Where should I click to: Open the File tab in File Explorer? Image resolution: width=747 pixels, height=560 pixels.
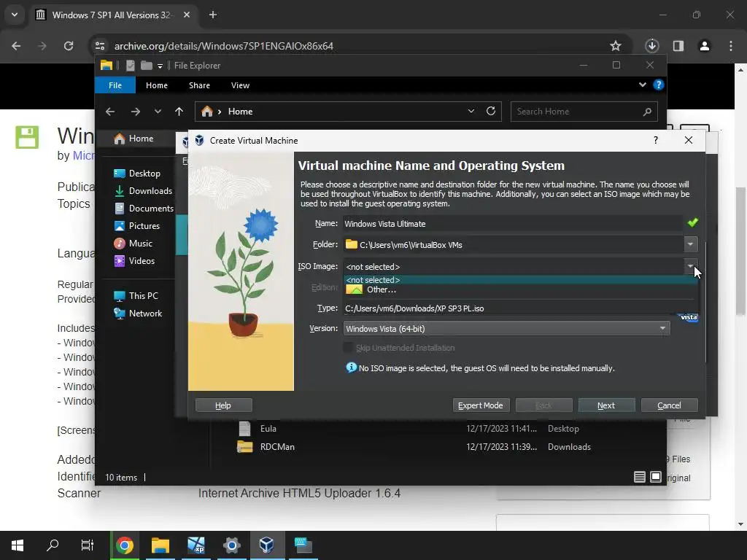(x=115, y=85)
